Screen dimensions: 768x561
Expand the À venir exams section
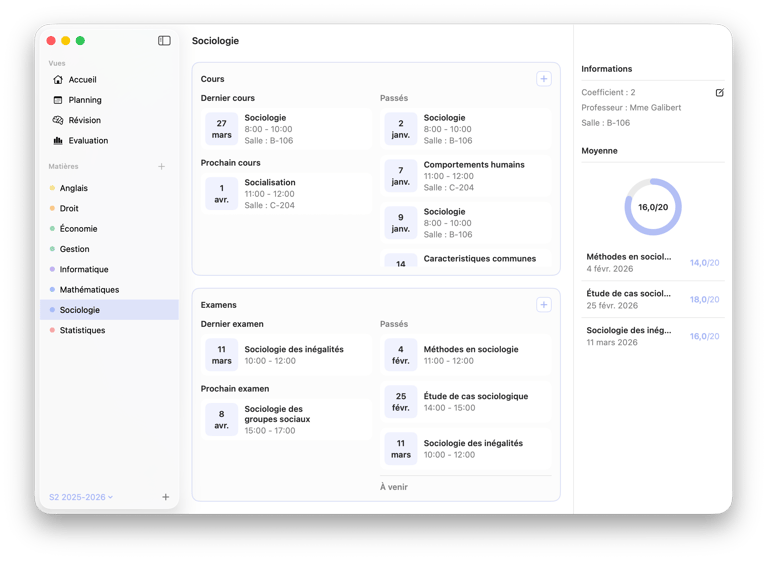point(394,487)
